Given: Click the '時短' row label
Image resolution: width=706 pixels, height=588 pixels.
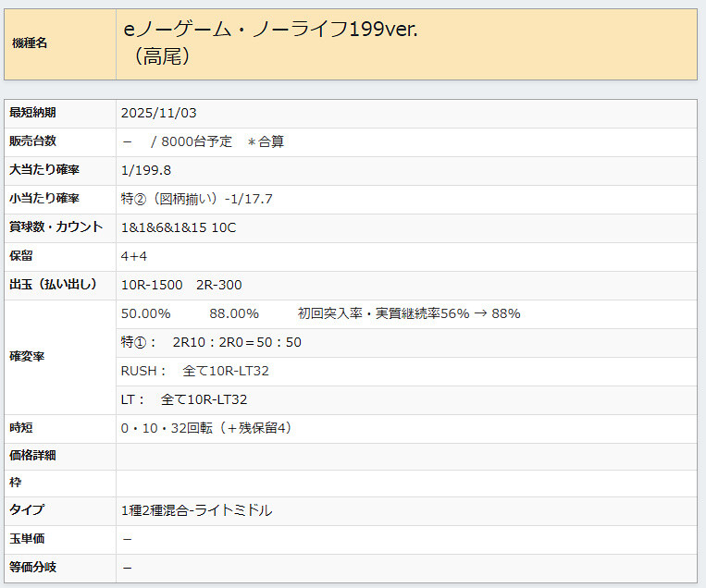Looking at the screenshot, I should coord(20,428).
